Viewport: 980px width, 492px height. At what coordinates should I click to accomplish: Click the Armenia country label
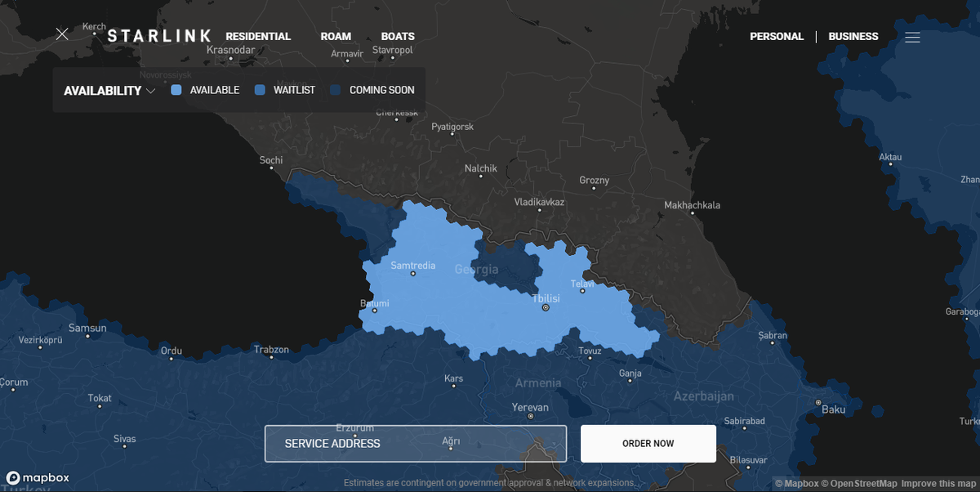pos(538,382)
